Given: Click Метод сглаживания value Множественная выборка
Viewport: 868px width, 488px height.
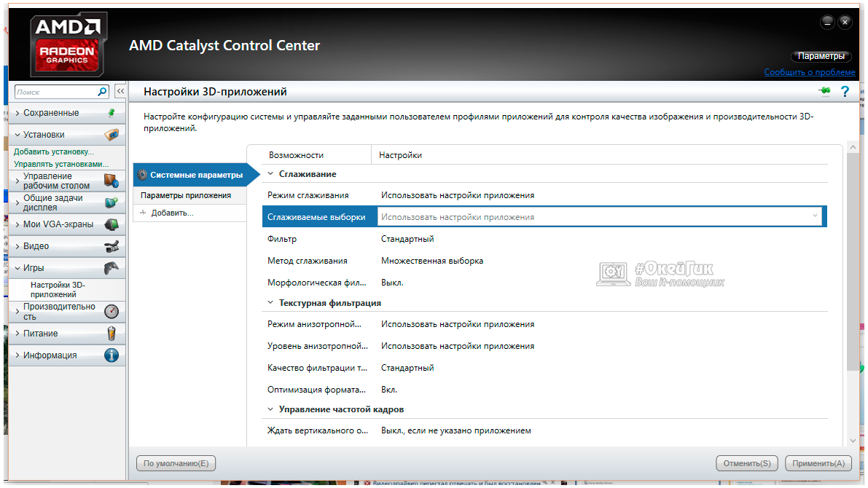Looking at the screenshot, I should point(431,261).
